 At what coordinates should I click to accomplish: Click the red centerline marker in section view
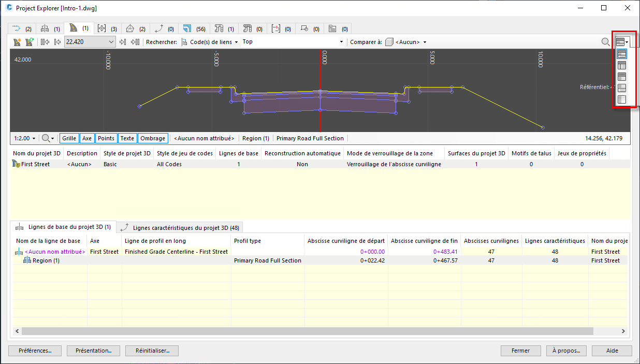(320, 91)
